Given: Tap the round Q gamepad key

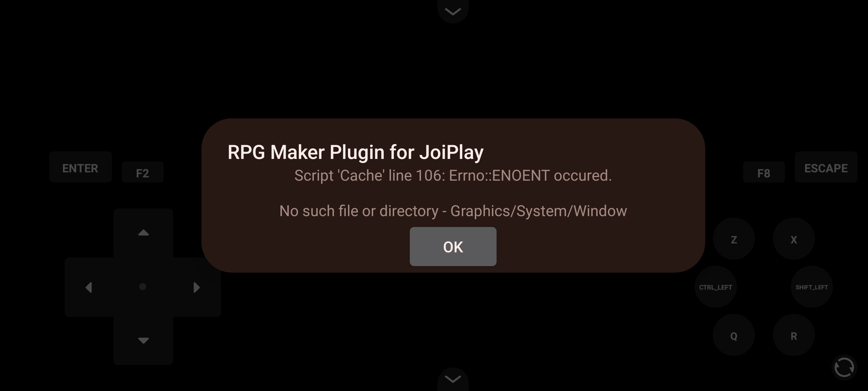Looking at the screenshot, I should (734, 335).
